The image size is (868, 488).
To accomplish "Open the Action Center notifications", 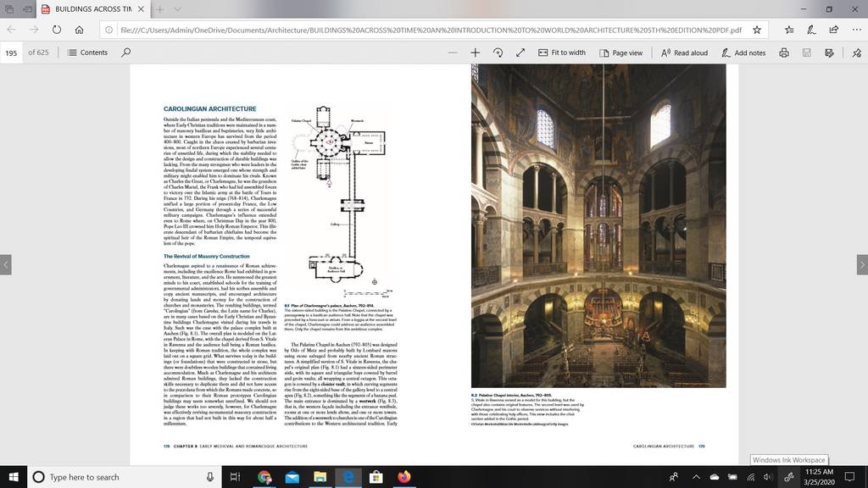I will (849, 477).
